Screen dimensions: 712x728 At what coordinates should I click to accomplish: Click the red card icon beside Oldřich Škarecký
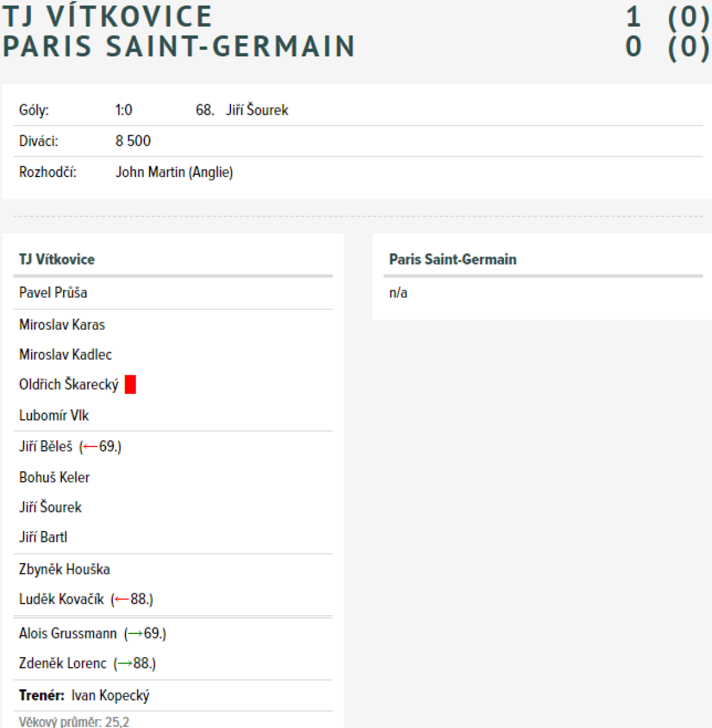click(x=130, y=385)
